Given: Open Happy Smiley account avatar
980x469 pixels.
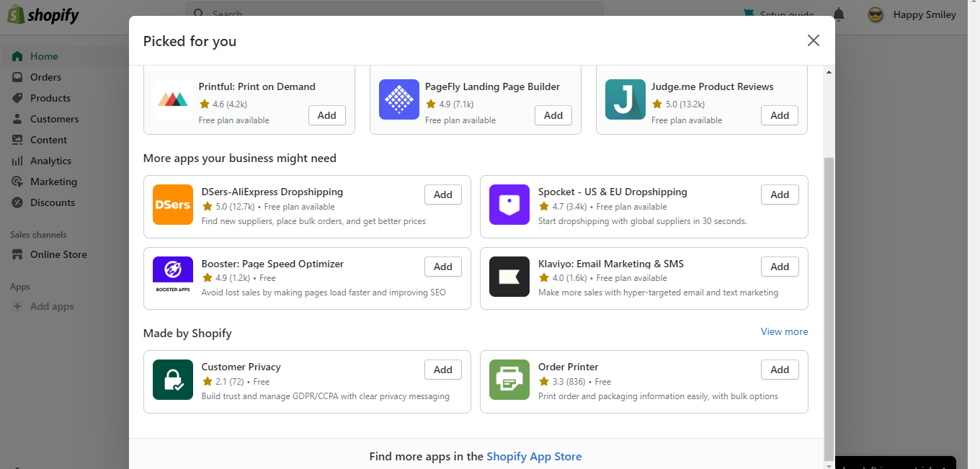Looking at the screenshot, I should (876, 14).
